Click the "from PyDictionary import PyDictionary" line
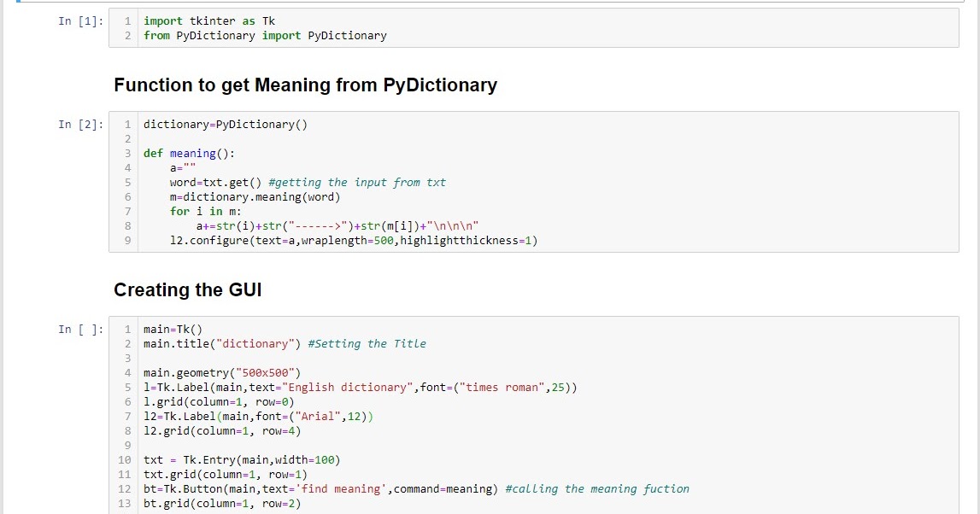The image size is (980, 514). click(x=265, y=35)
